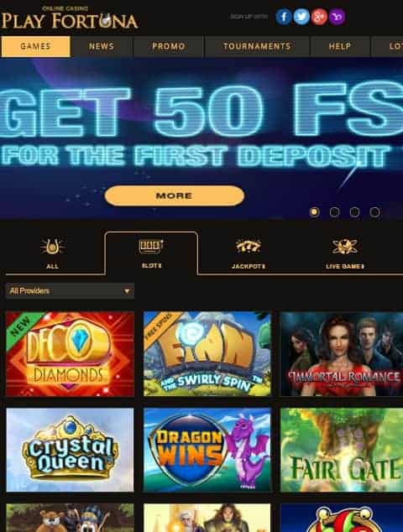Sign up with the Twitter icon
The height and width of the screenshot is (532, 403).
pos(301,17)
